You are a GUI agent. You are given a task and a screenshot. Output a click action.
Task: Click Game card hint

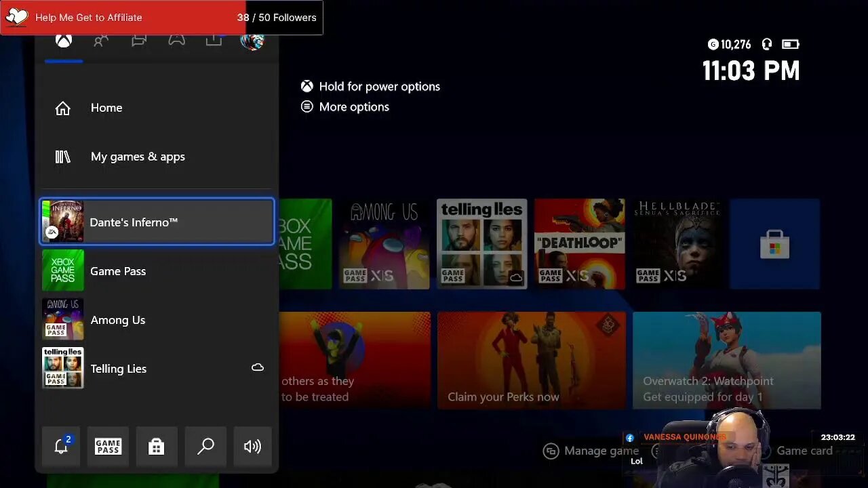point(804,451)
